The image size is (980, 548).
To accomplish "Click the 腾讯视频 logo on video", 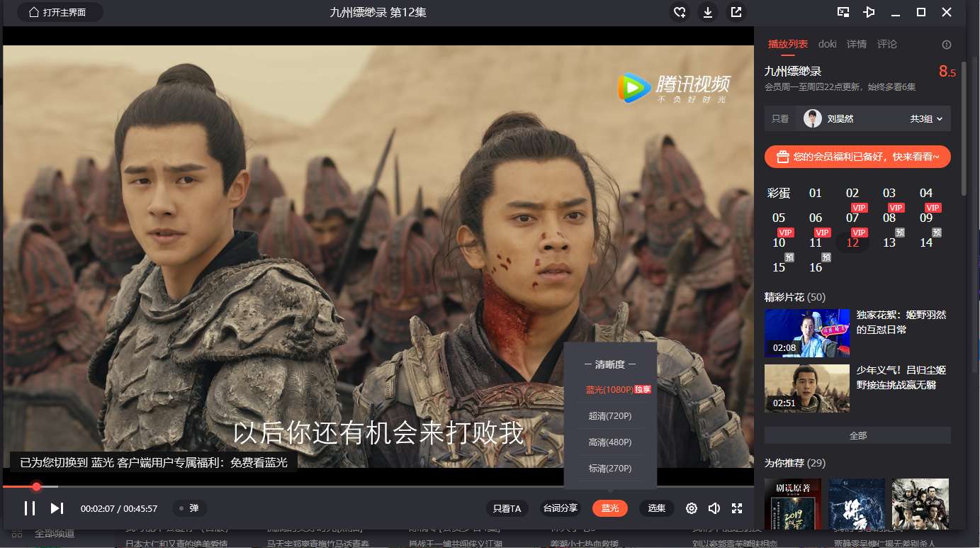I will click(x=672, y=88).
